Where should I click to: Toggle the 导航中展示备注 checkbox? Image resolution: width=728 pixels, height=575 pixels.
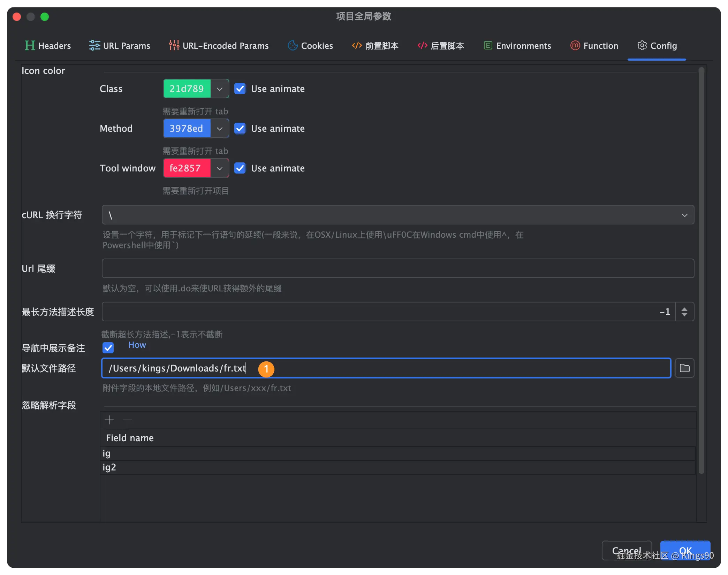[x=108, y=347]
